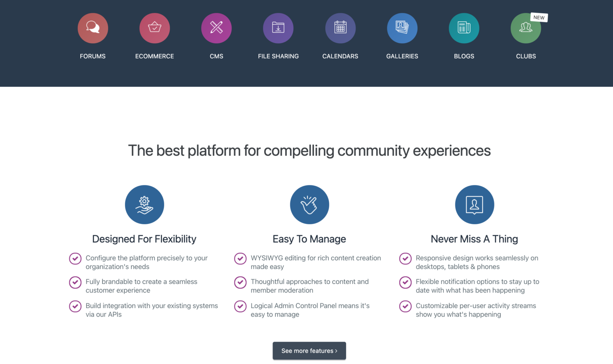Click the NEW badge above Clubs
The width and height of the screenshot is (613, 364).
pyautogui.click(x=539, y=17)
